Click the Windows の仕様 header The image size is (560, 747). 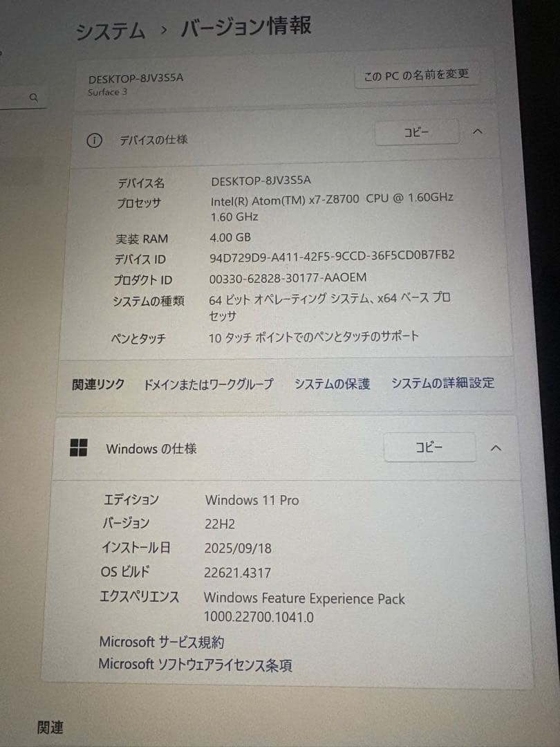285,448
